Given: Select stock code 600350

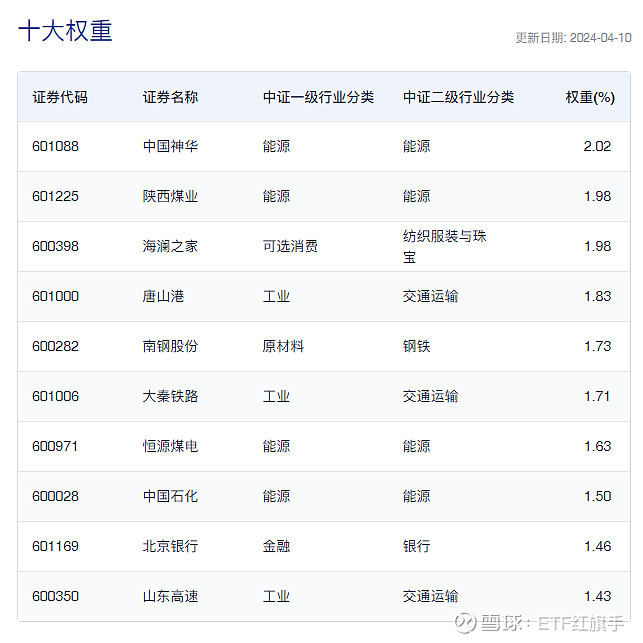Looking at the screenshot, I should coord(55,597).
